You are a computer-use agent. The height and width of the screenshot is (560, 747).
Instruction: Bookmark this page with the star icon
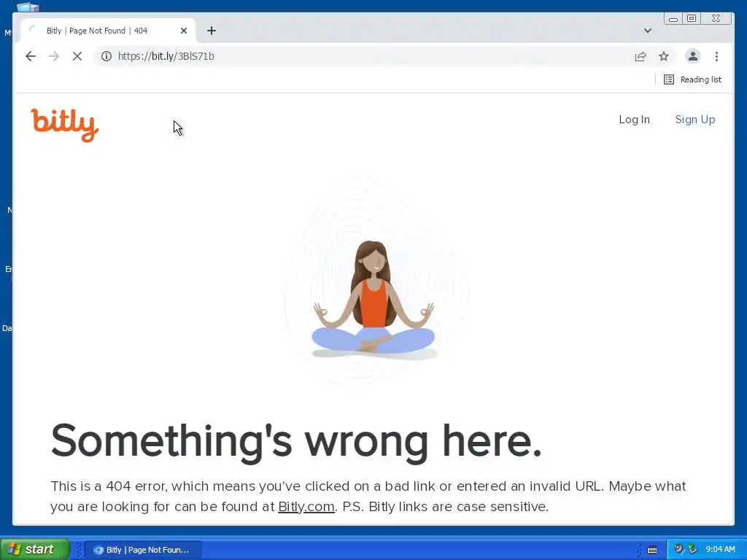pyautogui.click(x=664, y=56)
